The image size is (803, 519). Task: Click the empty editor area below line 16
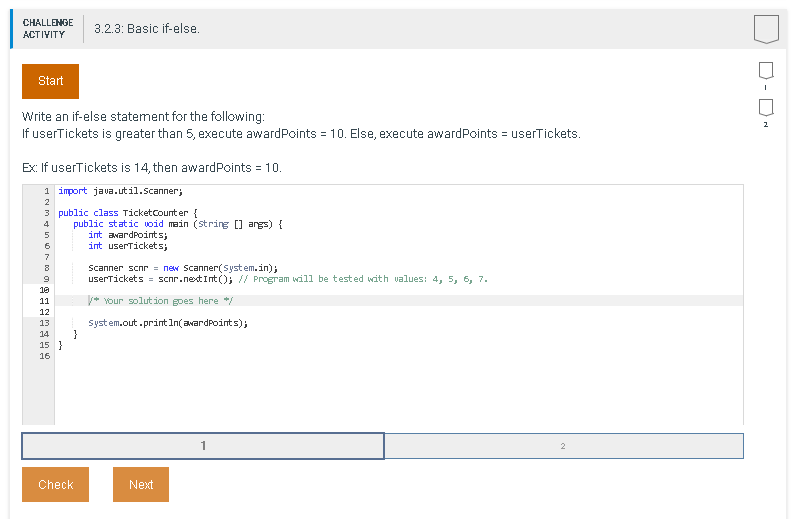pyautogui.click(x=398, y=392)
